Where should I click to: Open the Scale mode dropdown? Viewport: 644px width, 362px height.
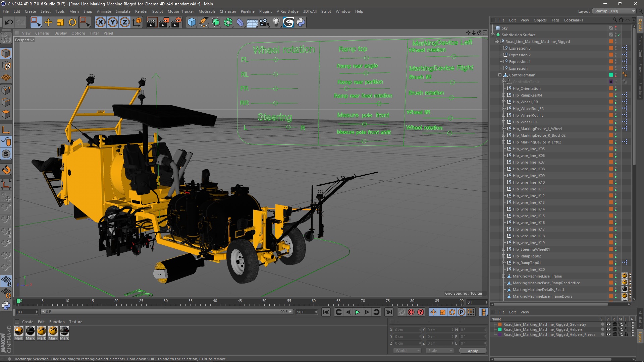440,351
